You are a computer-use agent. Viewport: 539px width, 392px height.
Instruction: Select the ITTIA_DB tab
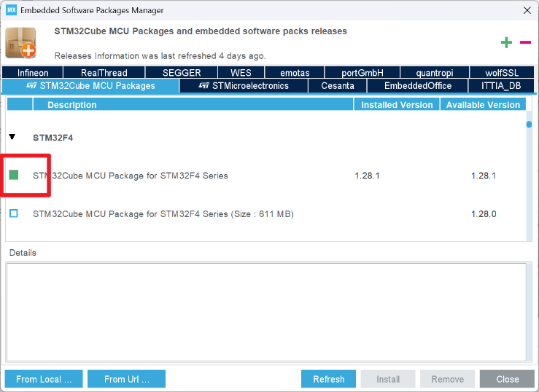click(x=501, y=86)
